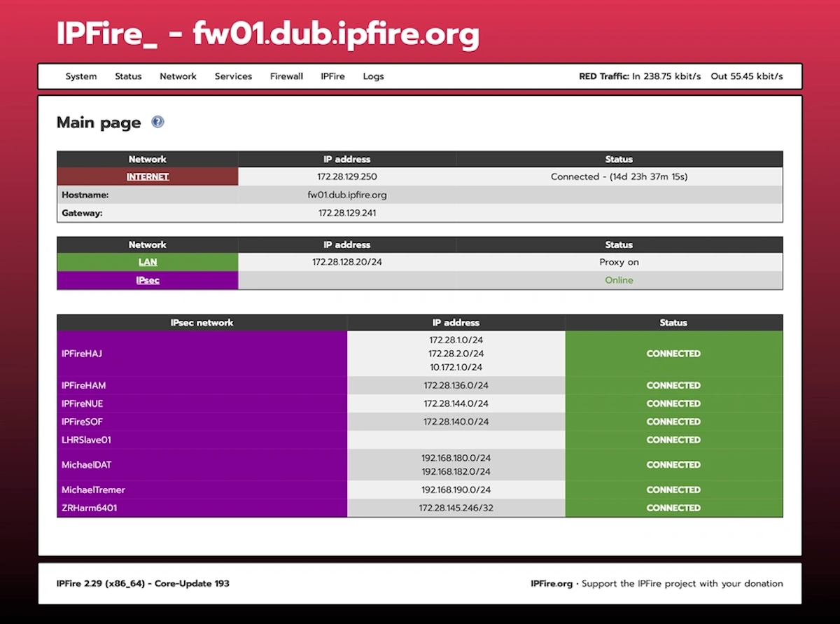This screenshot has height=624, width=840.
Task: Click the Gateway: label
Action: 82,213
